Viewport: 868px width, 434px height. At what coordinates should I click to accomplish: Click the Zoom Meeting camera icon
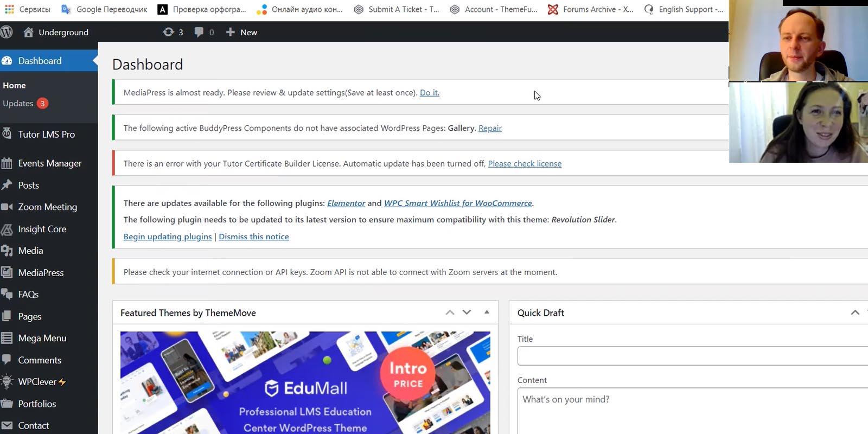(7, 207)
